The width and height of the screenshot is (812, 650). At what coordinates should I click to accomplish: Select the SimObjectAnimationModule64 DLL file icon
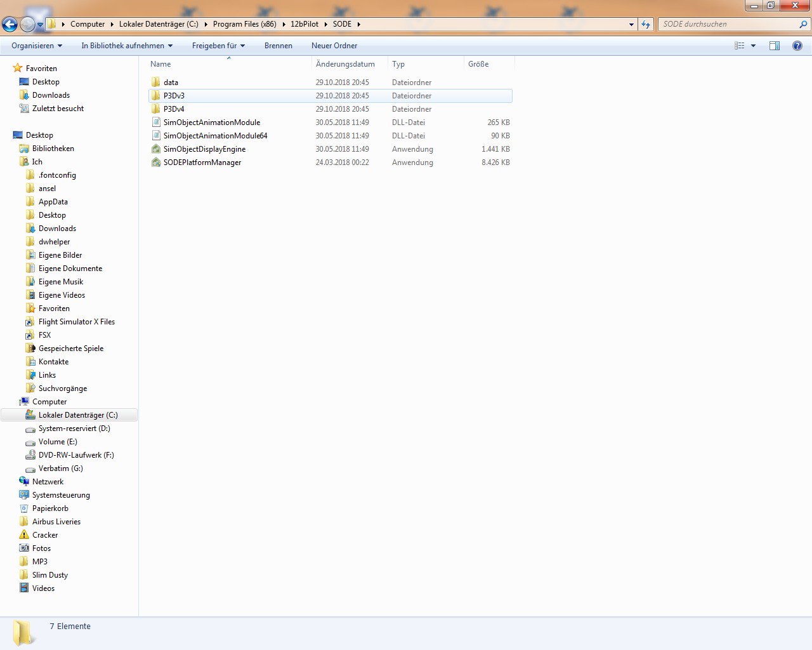click(x=156, y=136)
